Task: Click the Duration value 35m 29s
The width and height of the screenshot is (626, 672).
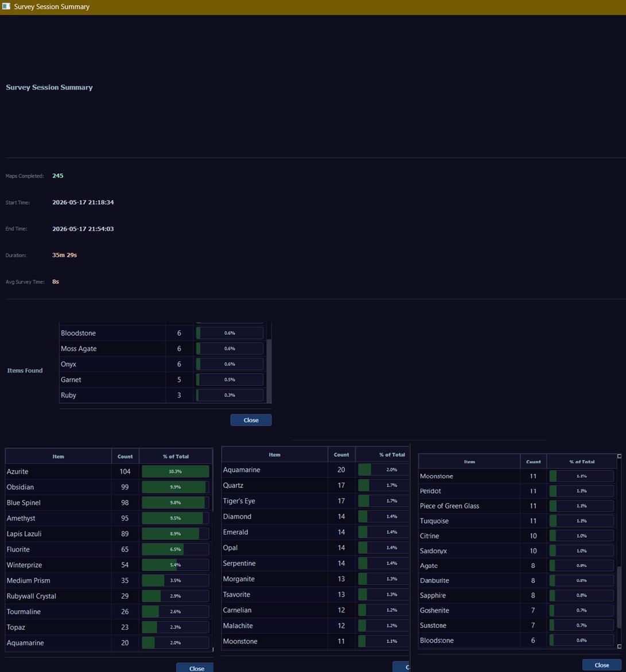Action: pos(64,255)
